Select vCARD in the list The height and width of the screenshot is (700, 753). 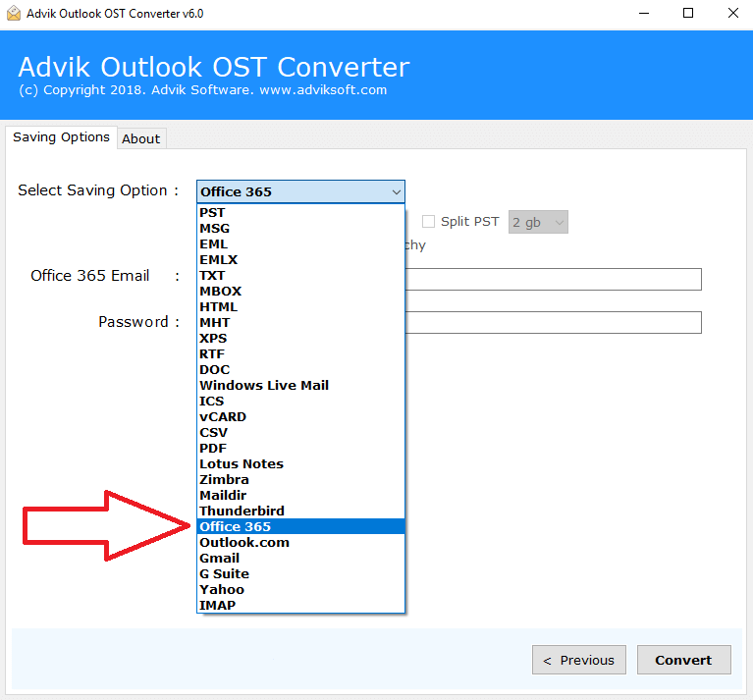[300, 416]
